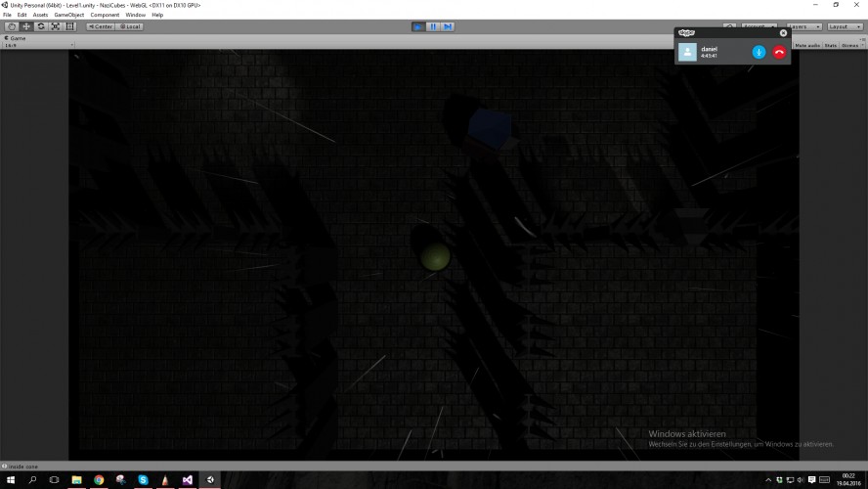This screenshot has height=489, width=868.
Task: Step forward one frame
Action: coord(448,26)
